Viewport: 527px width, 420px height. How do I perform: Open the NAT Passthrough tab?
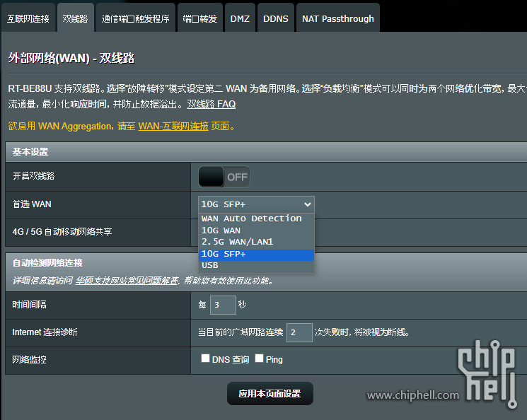338,18
